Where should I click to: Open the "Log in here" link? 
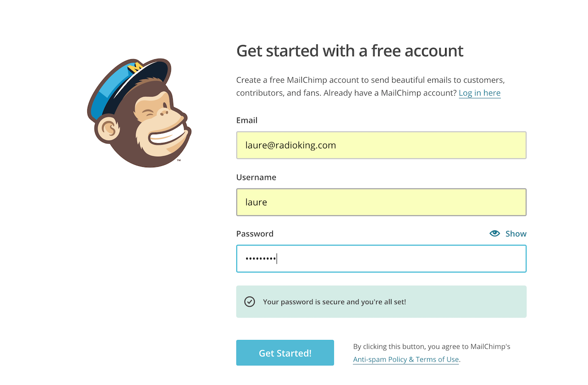tap(479, 93)
